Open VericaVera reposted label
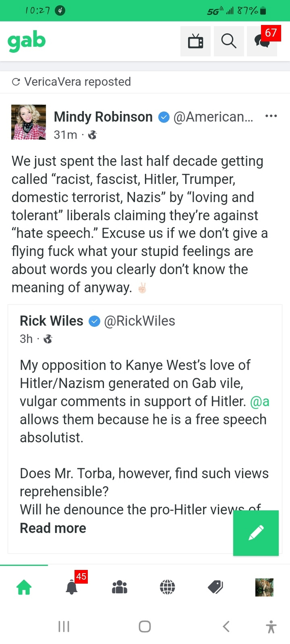Screen dimensions: 290x644 pyautogui.click(x=77, y=82)
